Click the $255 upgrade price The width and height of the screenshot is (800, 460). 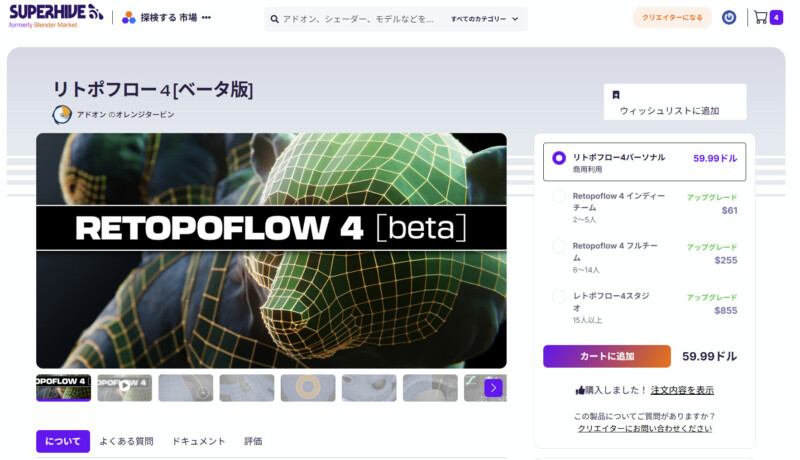click(x=726, y=260)
